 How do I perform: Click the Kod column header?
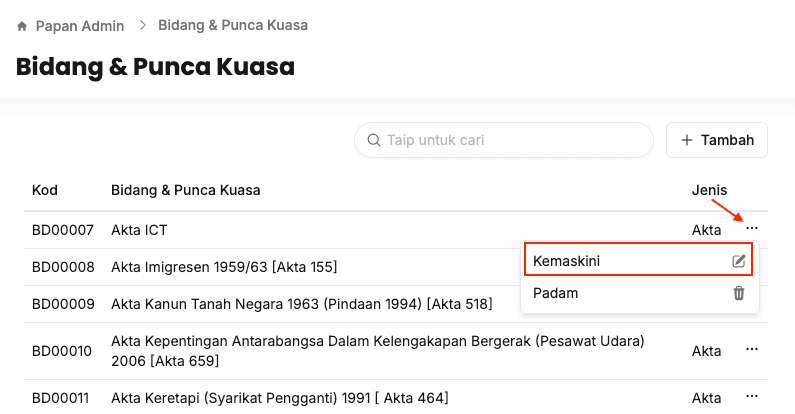tap(45, 190)
